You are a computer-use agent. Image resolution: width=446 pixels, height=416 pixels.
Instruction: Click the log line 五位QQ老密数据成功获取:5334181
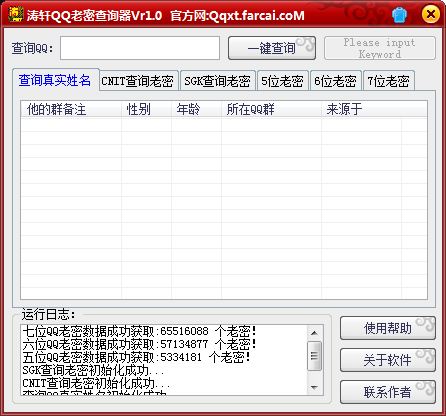tap(136, 357)
